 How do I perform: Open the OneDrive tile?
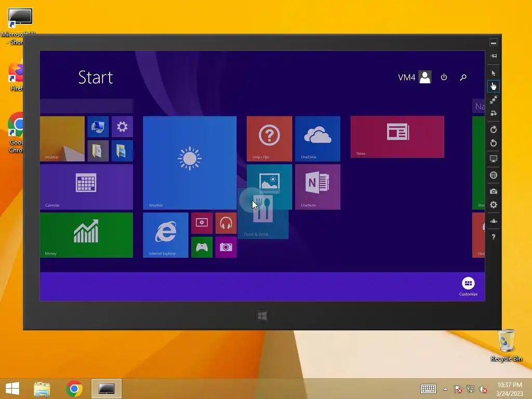[x=317, y=139]
